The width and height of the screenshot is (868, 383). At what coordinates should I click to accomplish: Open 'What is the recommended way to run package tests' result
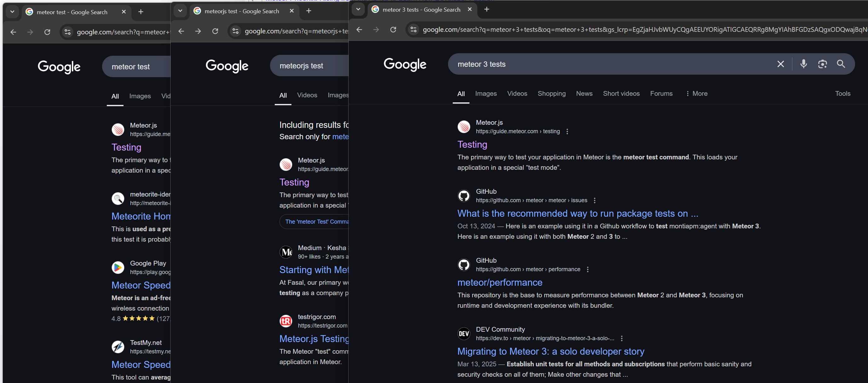pos(578,214)
